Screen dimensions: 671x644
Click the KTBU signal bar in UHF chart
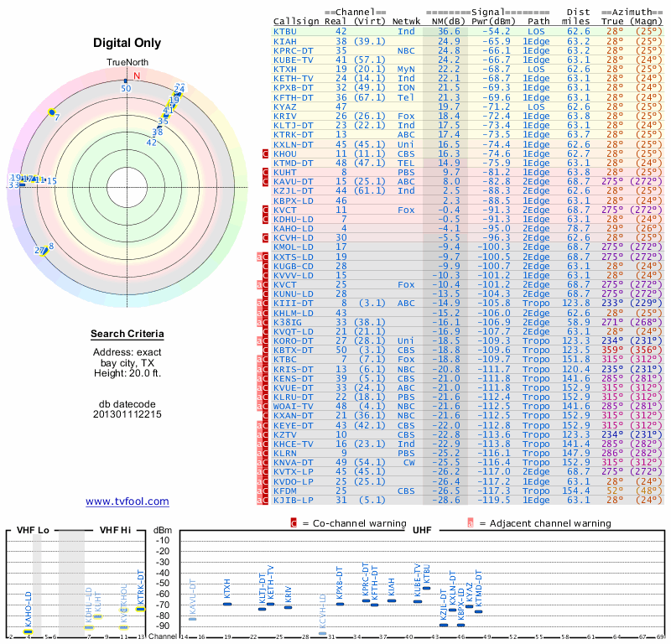pos(427,588)
